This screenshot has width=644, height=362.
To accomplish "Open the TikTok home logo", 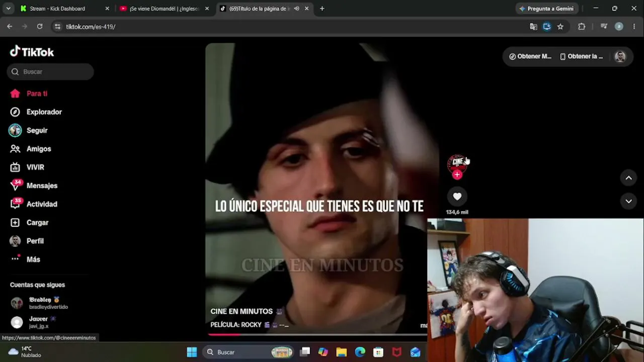I will (x=32, y=52).
